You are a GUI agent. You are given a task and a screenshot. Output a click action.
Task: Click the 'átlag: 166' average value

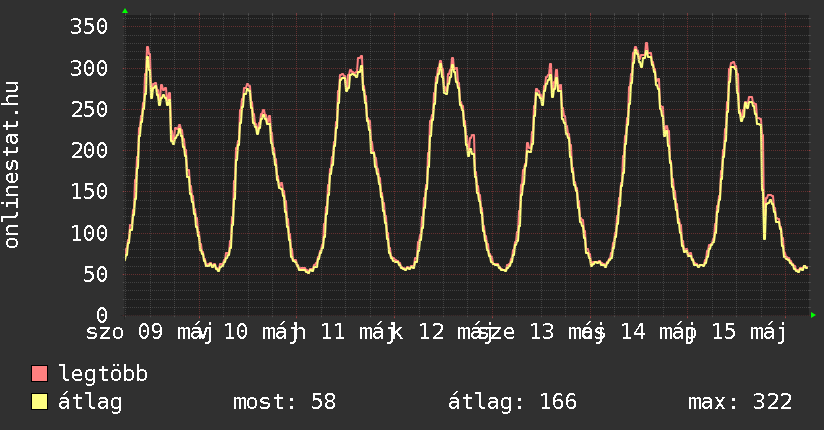click(x=512, y=402)
